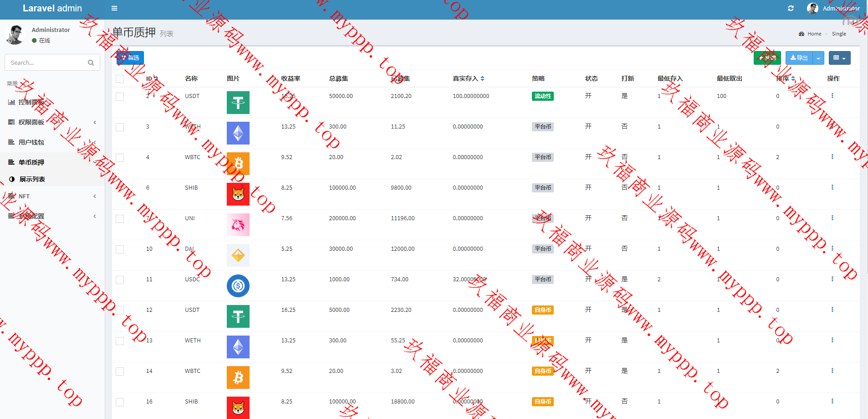The height and width of the screenshot is (419, 868).
Task: Click into the sidebar Search field
Action: pos(46,62)
